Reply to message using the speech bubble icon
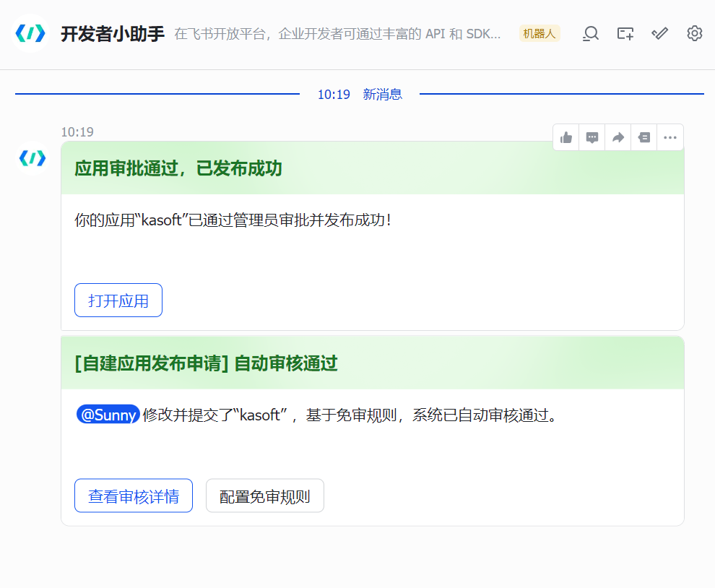715x588 pixels. (x=592, y=137)
